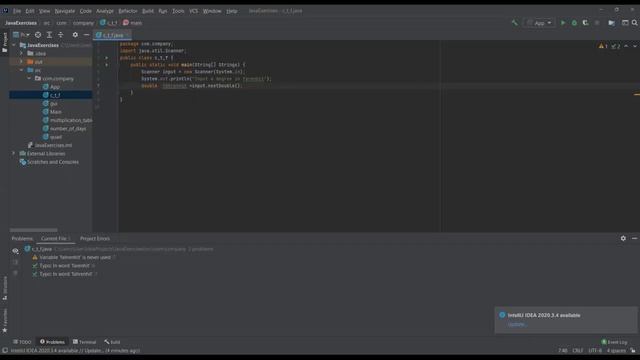The width and height of the screenshot is (640, 360).
Task: Click the Build Project hammer icon
Action: (515, 23)
